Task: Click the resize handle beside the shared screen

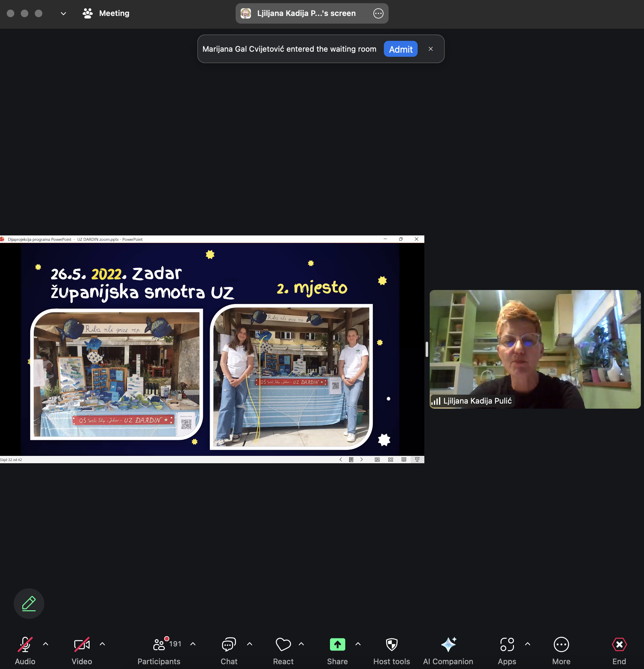Action: tap(427, 349)
